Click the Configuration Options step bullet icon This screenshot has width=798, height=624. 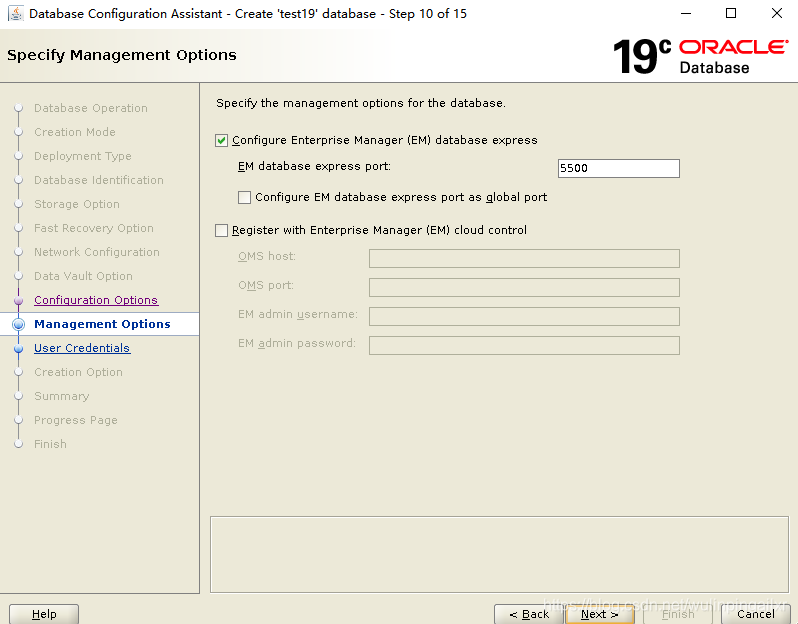click(18, 301)
